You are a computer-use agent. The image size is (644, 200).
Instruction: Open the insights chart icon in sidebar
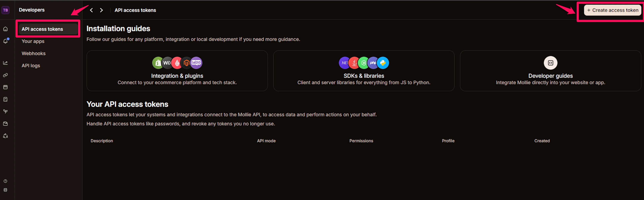click(x=6, y=63)
